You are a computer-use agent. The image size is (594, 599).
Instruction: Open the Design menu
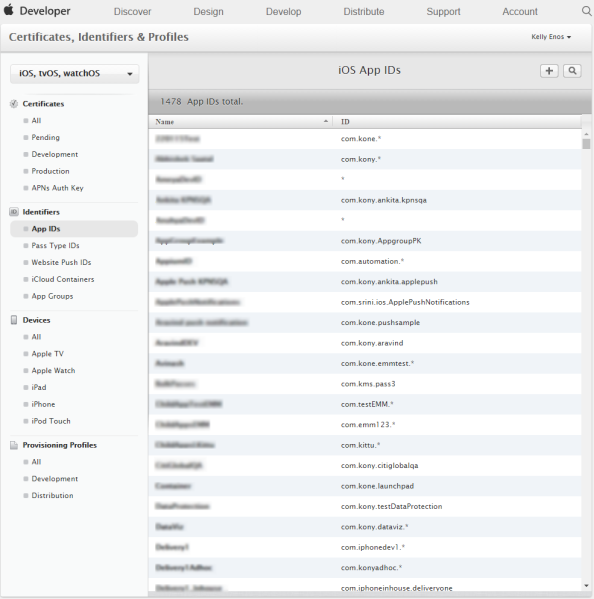click(x=208, y=11)
